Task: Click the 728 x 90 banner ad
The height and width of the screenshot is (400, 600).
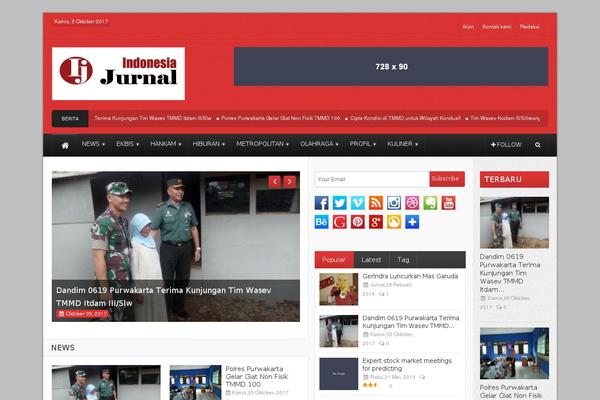Action: click(x=391, y=67)
